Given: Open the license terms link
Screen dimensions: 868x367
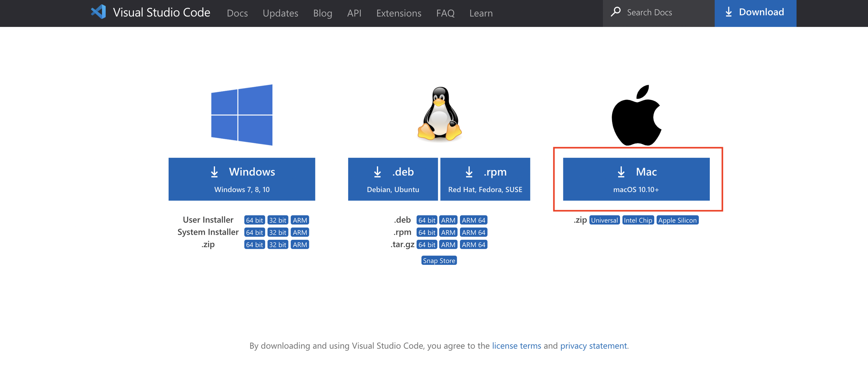Looking at the screenshot, I should click(517, 345).
